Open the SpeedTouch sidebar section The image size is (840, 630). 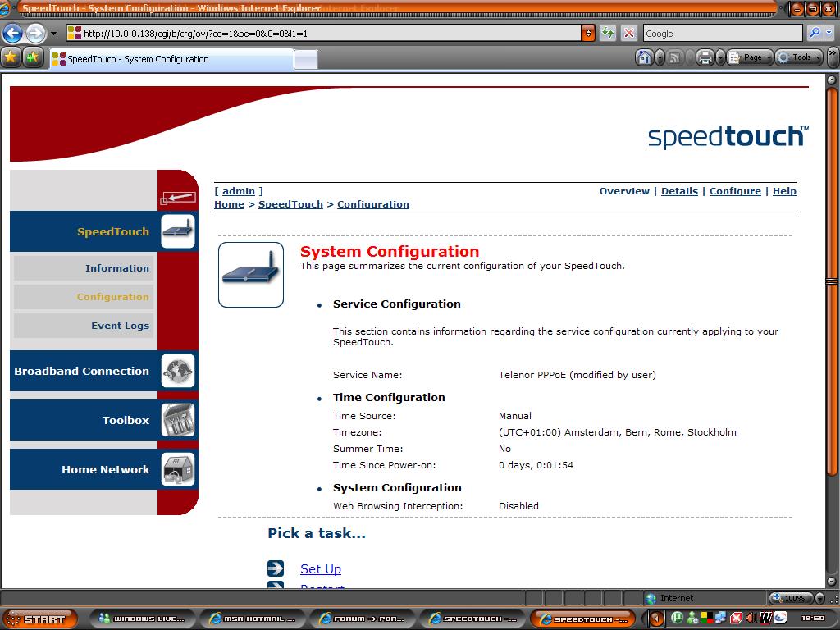(113, 231)
